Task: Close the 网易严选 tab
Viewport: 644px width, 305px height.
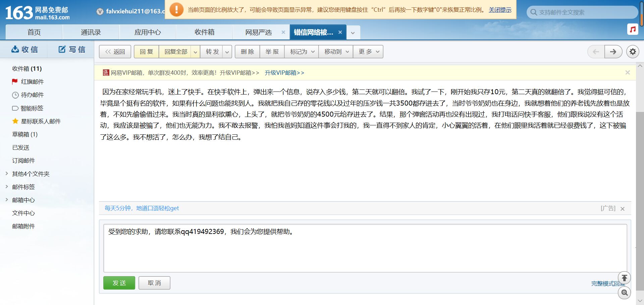Action: tap(283, 33)
